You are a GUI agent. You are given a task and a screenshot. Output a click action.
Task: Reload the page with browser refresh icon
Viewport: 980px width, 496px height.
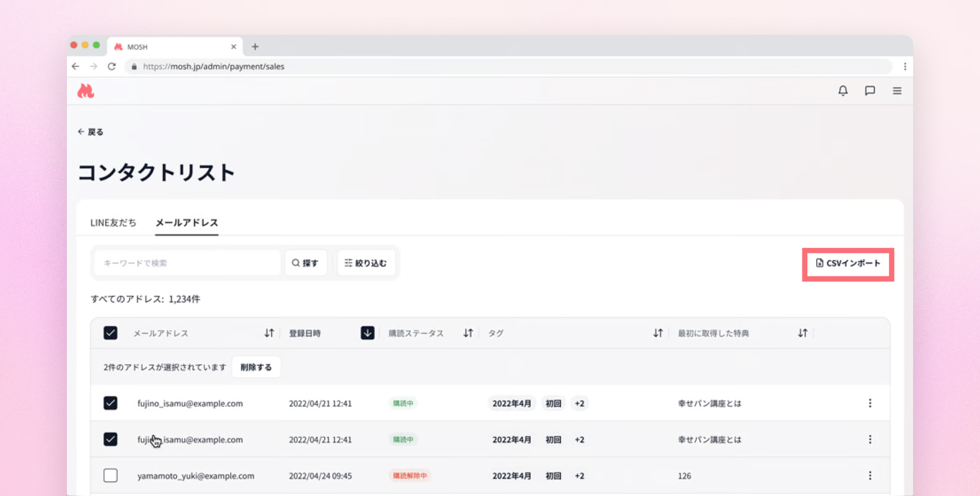[x=112, y=66]
